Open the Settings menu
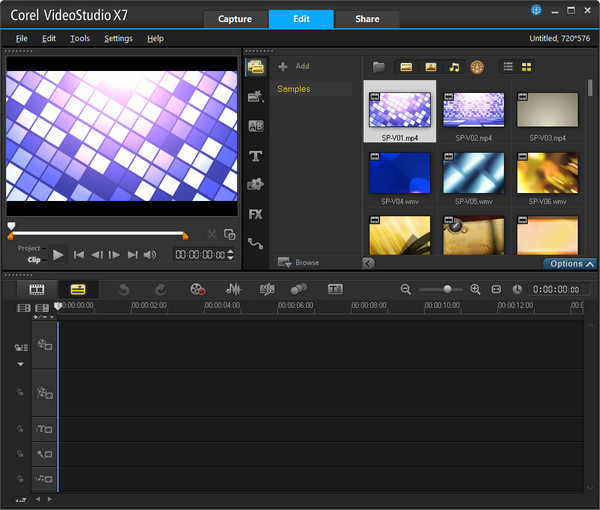 (118, 38)
